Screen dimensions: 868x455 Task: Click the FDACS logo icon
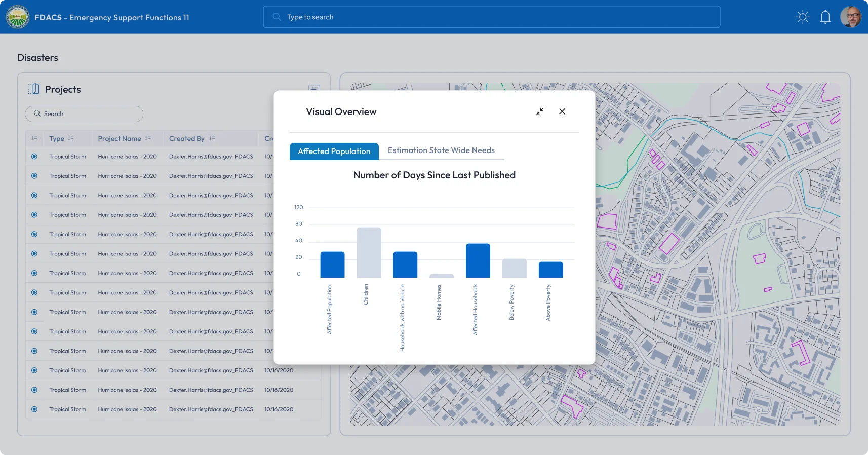18,17
